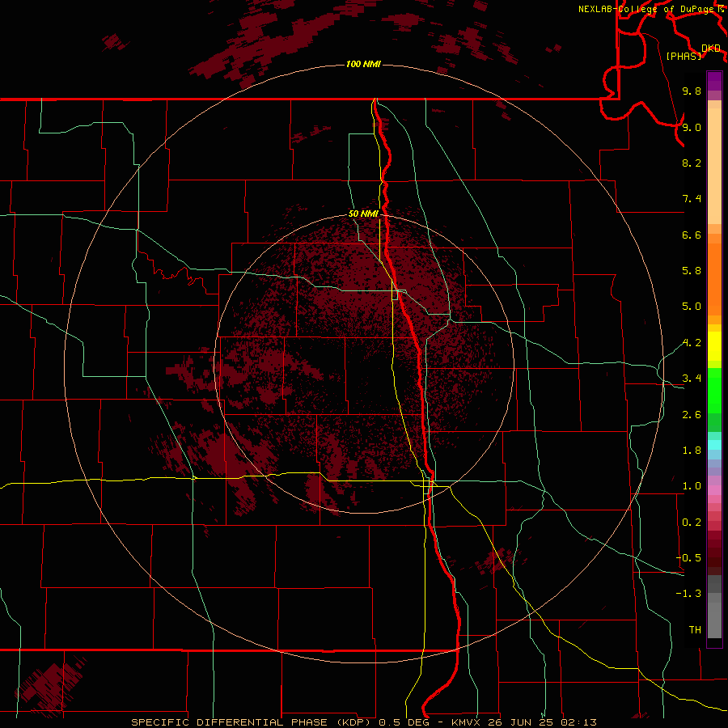Pick the bright yellow band of color bar
The height and width of the screenshot is (728, 728).
714,345
